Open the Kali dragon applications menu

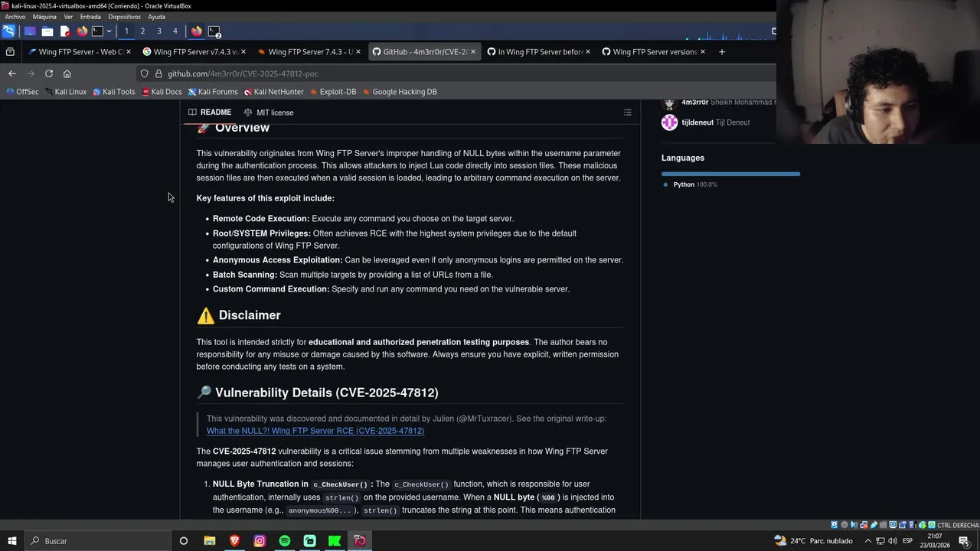[x=8, y=31]
